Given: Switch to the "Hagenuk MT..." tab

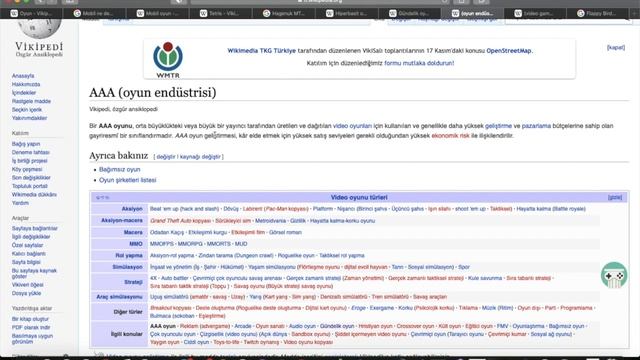Looking at the screenshot, I should pos(284,13).
